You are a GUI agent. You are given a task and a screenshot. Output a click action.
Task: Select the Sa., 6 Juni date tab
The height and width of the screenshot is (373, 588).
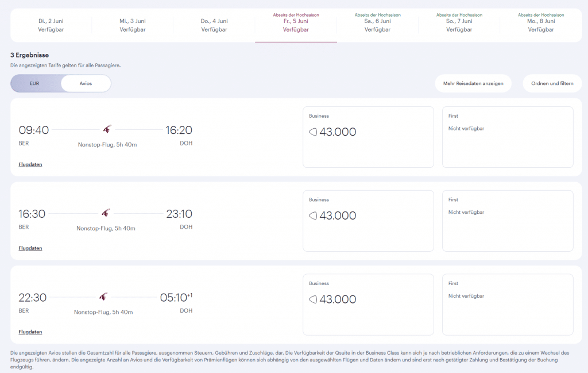(377, 25)
